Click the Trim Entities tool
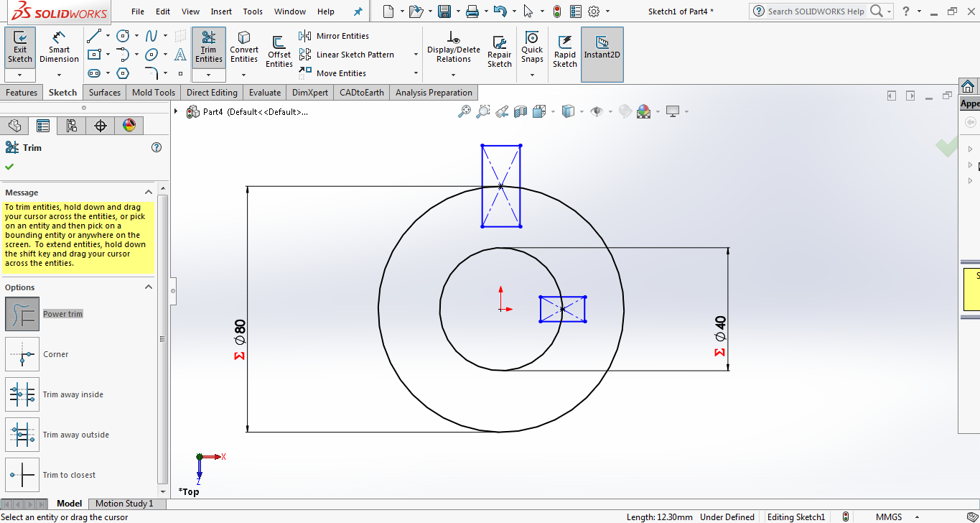The image size is (980, 523). (208, 47)
